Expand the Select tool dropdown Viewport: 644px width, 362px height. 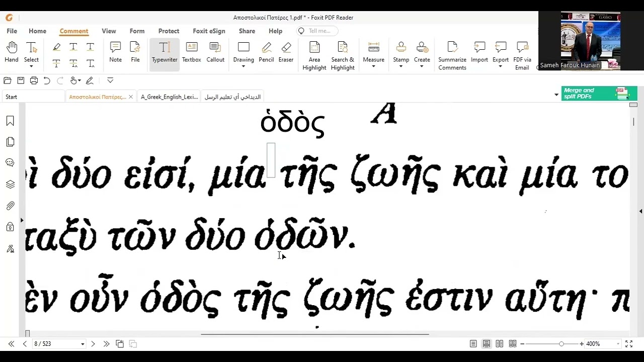tap(31, 66)
